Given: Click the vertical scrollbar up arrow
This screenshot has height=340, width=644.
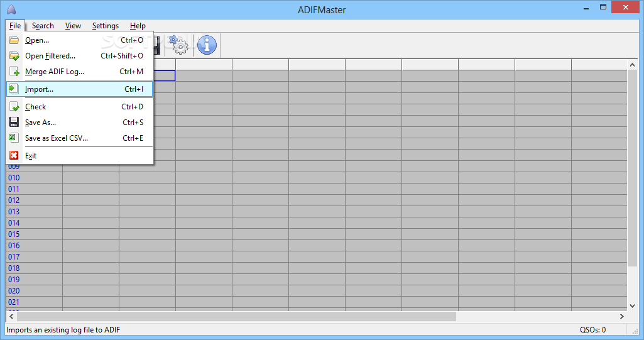Looking at the screenshot, I should point(633,65).
